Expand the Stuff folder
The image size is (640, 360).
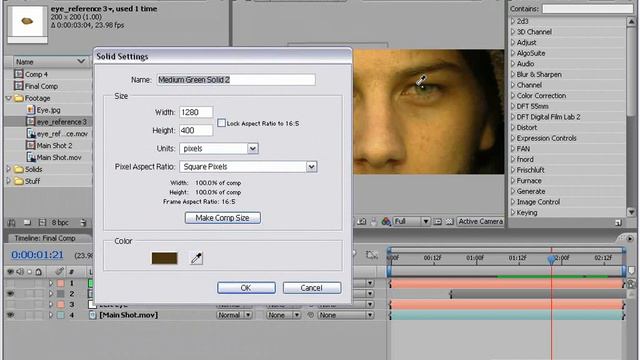pos(8,181)
